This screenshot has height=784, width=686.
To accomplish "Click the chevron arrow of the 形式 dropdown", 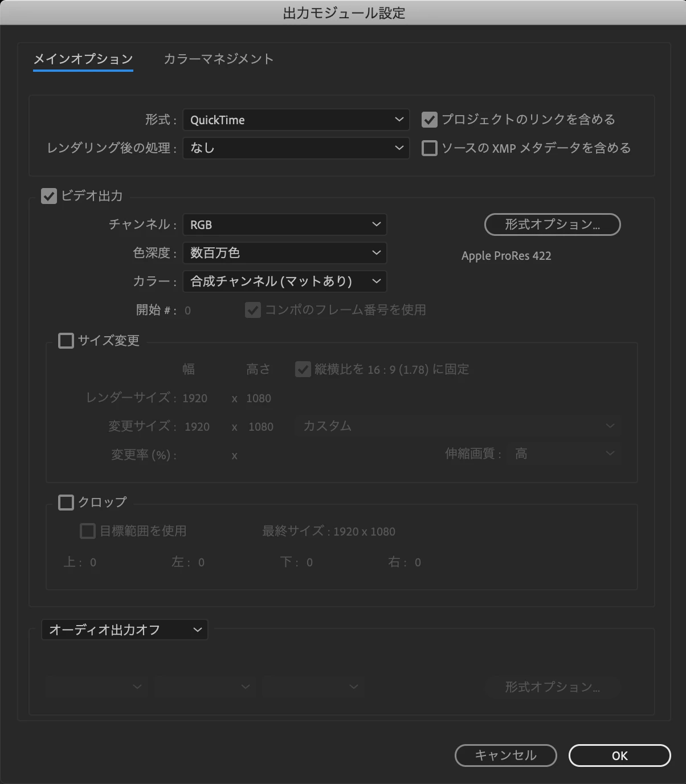I will tap(398, 120).
